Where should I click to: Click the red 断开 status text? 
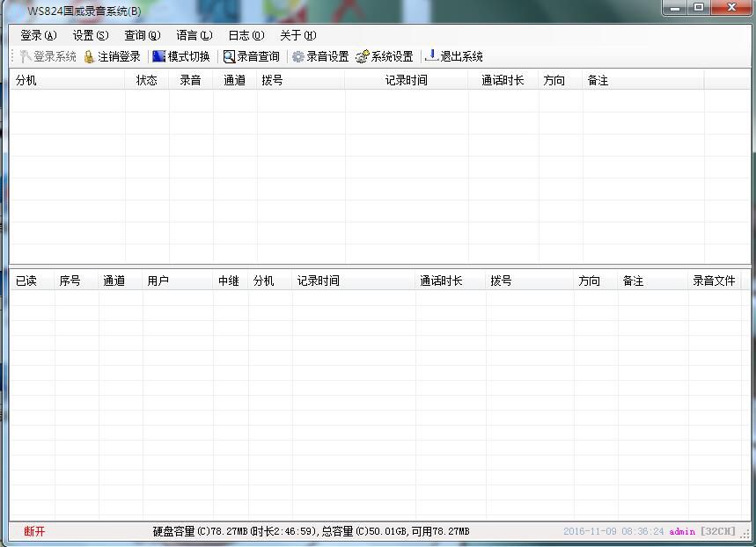[34, 531]
